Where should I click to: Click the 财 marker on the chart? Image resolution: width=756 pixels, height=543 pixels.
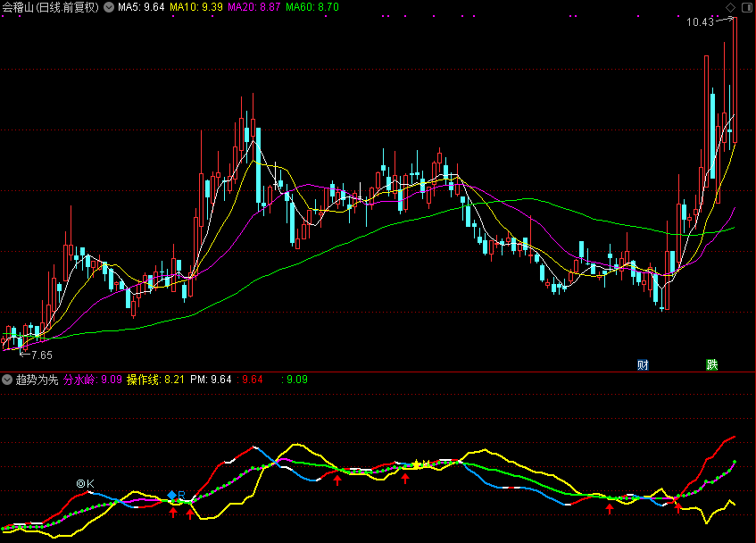tap(643, 364)
